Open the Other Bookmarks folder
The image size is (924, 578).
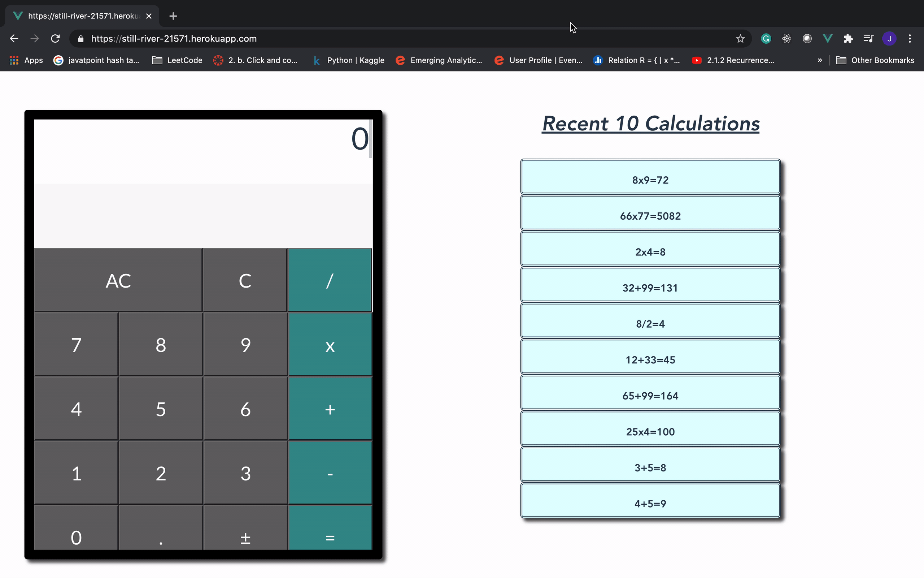pos(875,60)
